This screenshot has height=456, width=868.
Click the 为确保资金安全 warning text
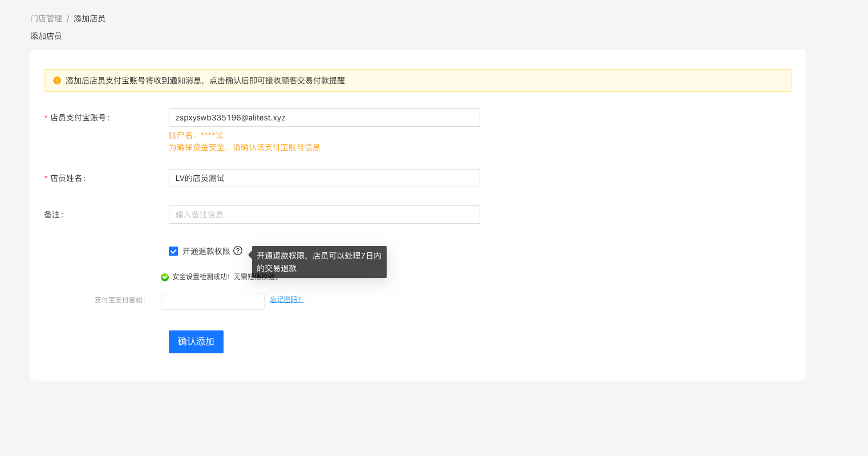click(x=245, y=147)
